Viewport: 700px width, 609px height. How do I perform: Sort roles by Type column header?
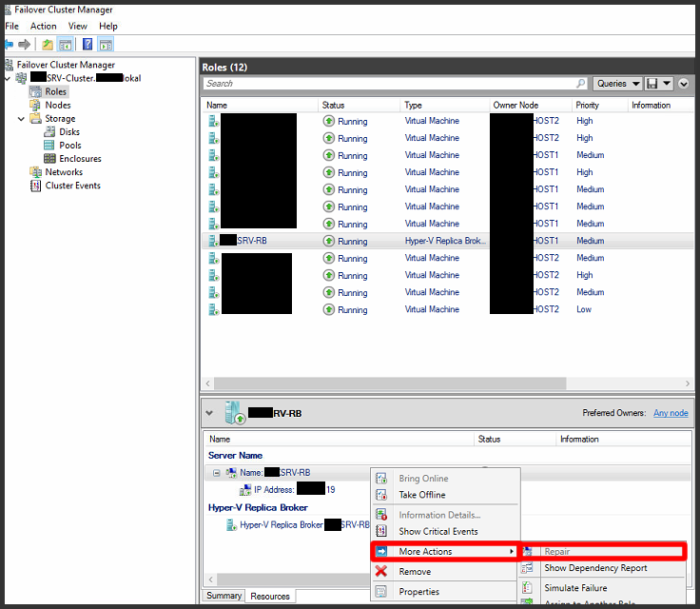[x=444, y=105]
